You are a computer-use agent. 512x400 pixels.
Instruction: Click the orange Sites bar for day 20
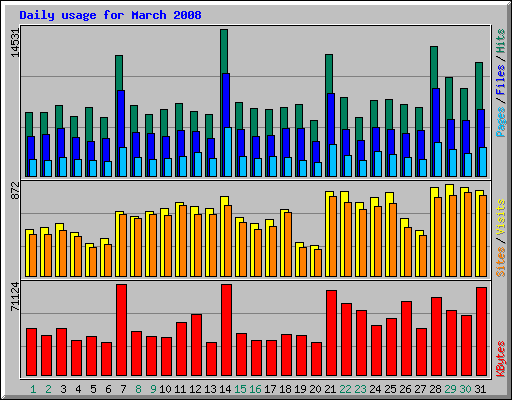pyautogui.click(x=318, y=263)
